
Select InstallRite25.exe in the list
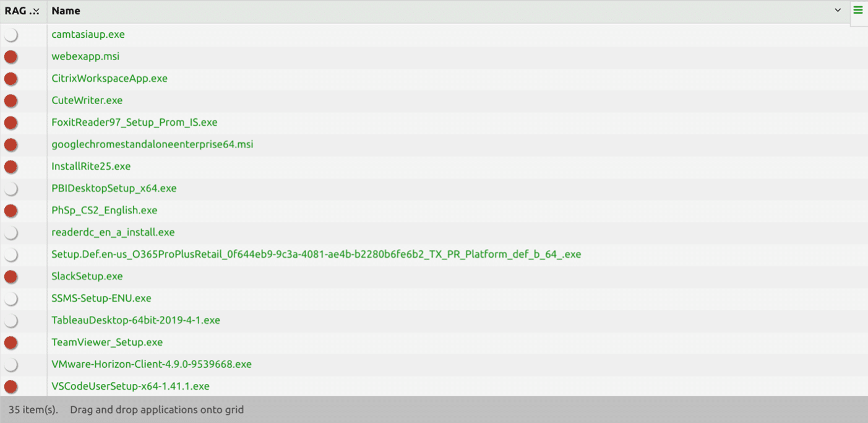pos(91,167)
